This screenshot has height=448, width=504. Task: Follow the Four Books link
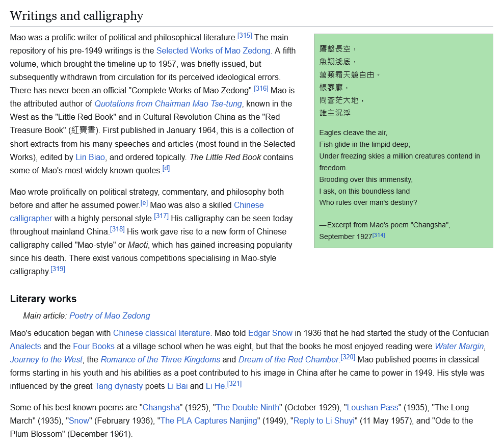click(x=94, y=347)
